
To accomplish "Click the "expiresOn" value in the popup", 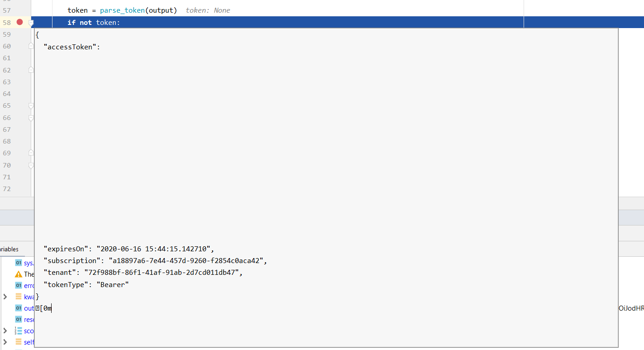I will tap(154, 249).
